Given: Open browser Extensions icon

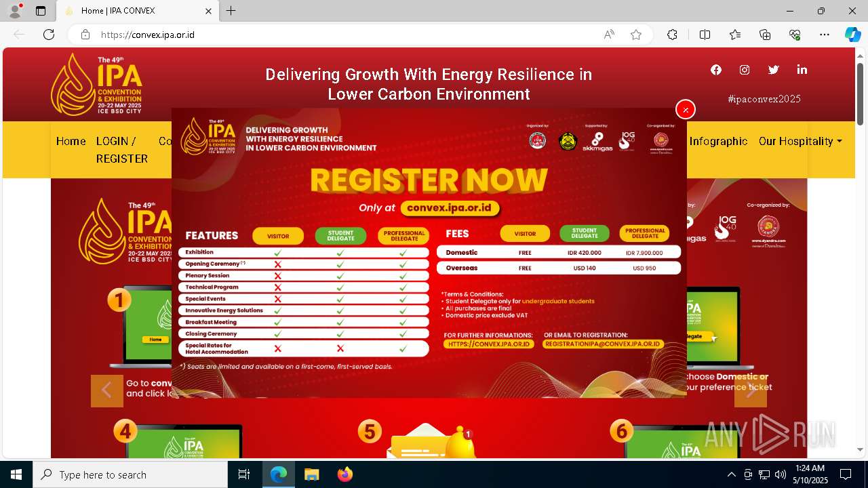Looking at the screenshot, I should coord(672,35).
